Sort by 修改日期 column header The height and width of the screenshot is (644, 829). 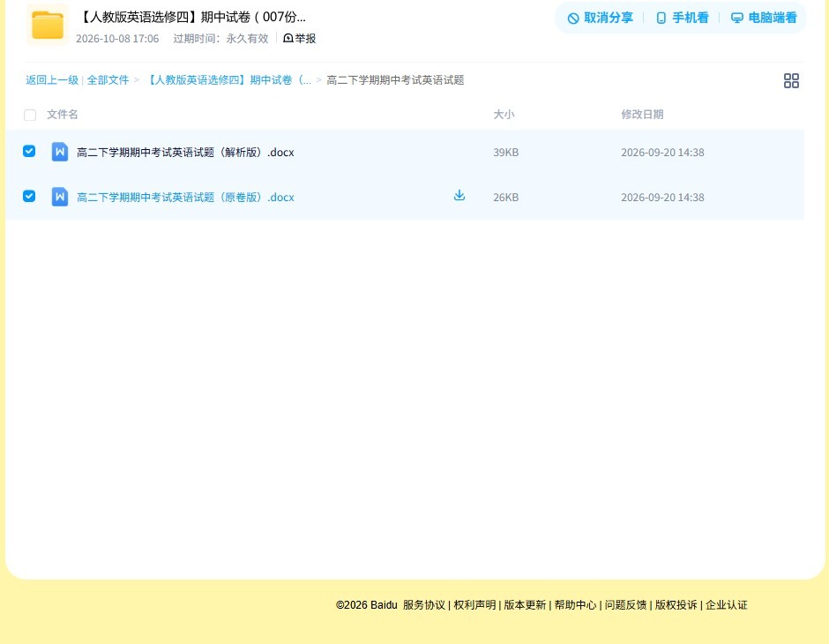point(642,114)
